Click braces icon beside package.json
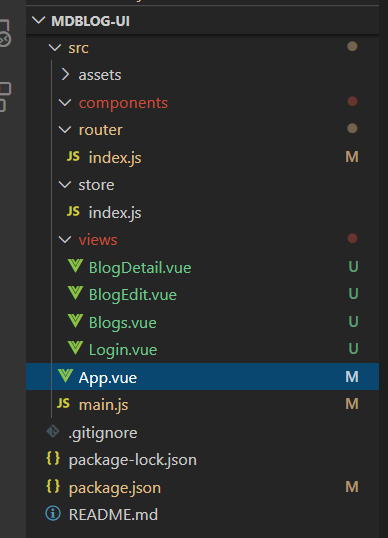 (x=53, y=486)
